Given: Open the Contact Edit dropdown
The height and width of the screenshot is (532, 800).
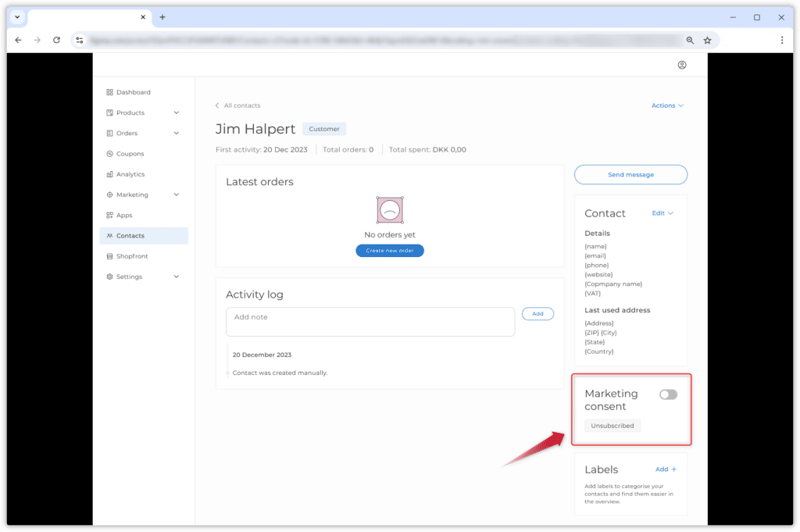Looking at the screenshot, I should pyautogui.click(x=662, y=213).
